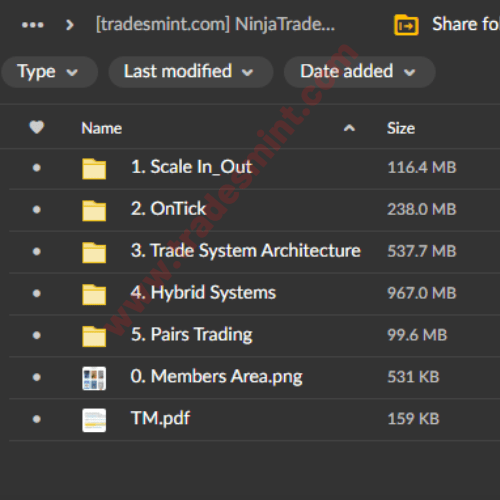
Task: Select the TM.pdf file name
Action: click(x=160, y=418)
